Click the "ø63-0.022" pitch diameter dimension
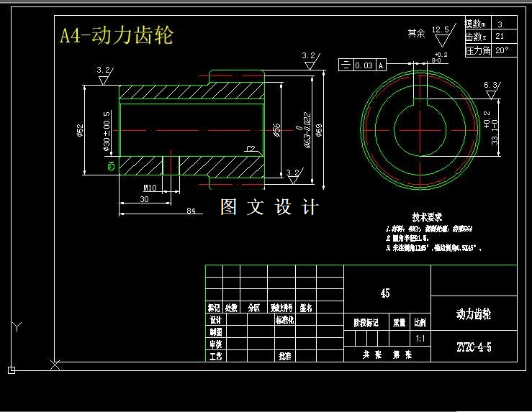This screenshot has height=412, width=532. 304,130
